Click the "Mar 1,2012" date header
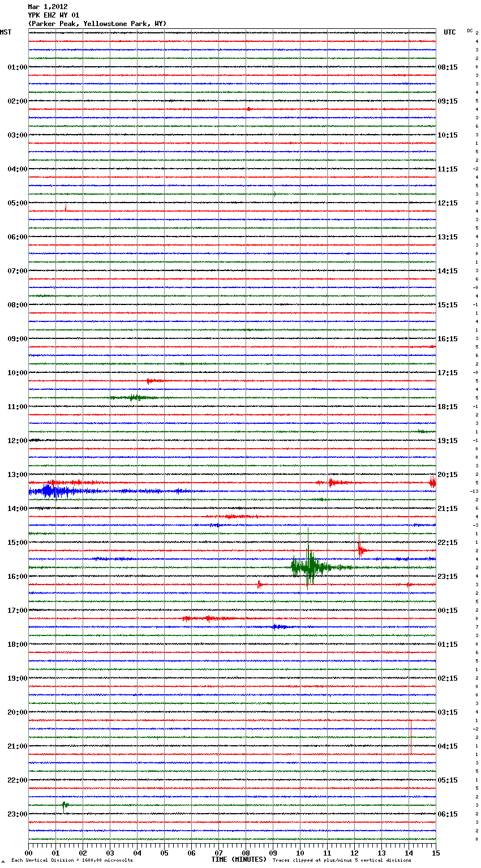This screenshot has height=868, width=481. (x=48, y=7)
